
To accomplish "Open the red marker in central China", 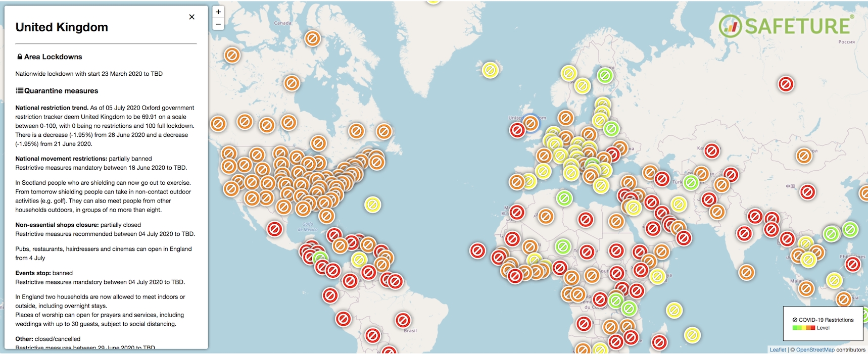I will coord(807,192).
